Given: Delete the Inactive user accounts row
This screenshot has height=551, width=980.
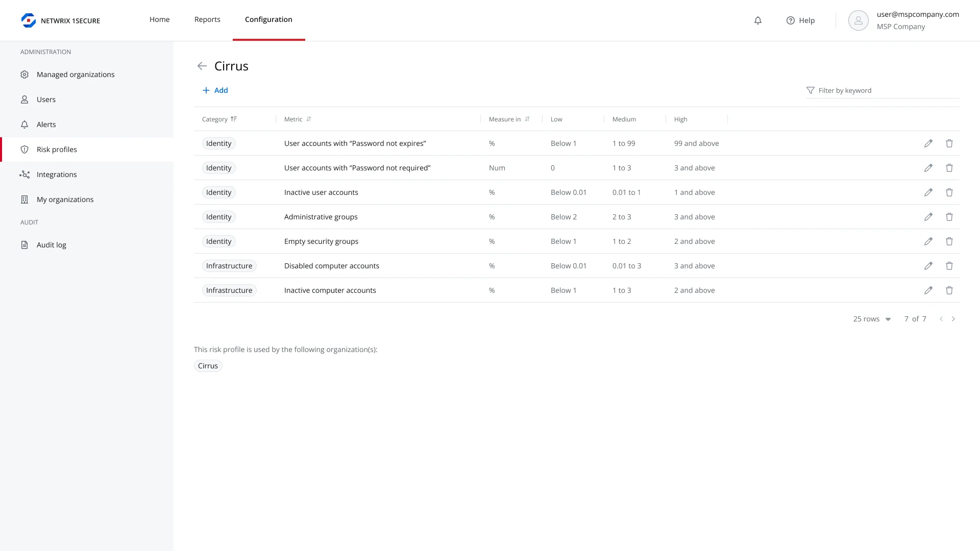Looking at the screenshot, I should tap(949, 192).
